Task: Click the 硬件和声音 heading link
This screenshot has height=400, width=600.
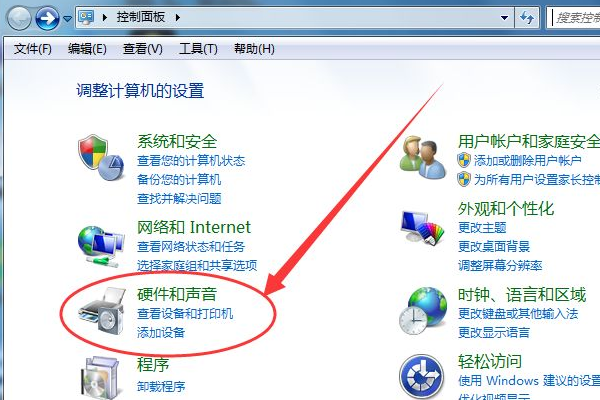Action: point(177,294)
